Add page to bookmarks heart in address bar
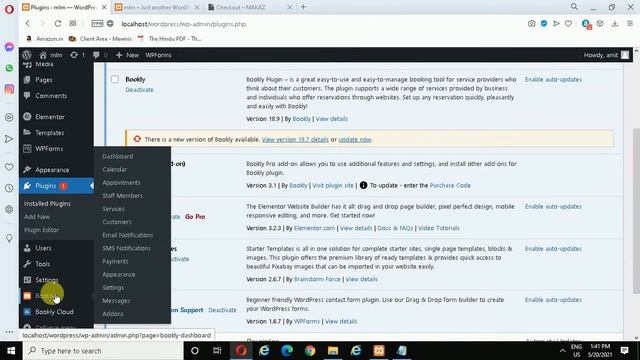Screen dimensions: 640x360 [x=568, y=24]
